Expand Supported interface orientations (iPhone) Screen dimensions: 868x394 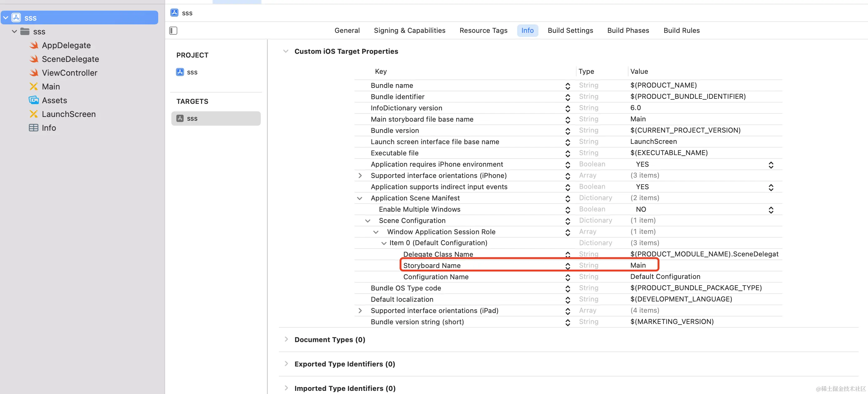pyautogui.click(x=360, y=176)
